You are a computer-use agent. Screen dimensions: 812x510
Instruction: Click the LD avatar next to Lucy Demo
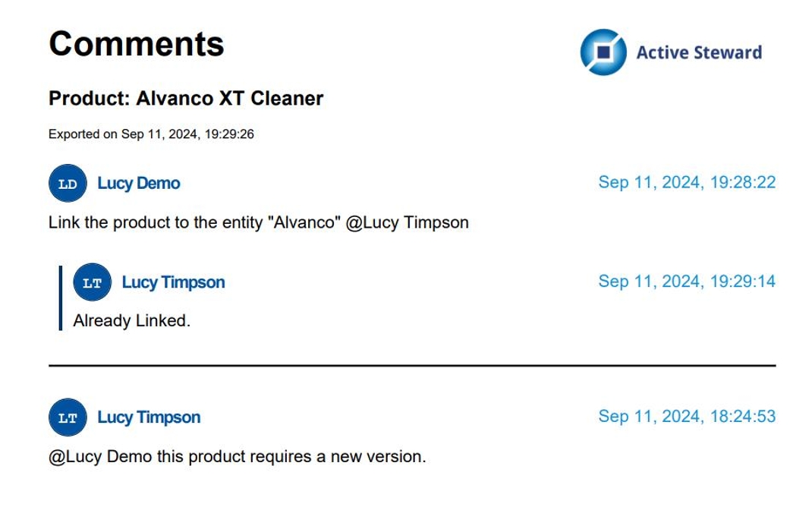point(68,184)
